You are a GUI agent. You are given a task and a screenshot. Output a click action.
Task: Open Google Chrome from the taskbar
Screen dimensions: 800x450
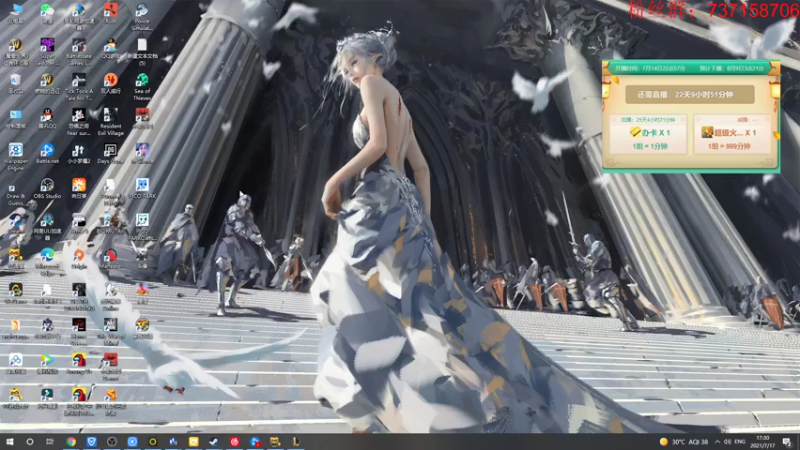pos(71,441)
